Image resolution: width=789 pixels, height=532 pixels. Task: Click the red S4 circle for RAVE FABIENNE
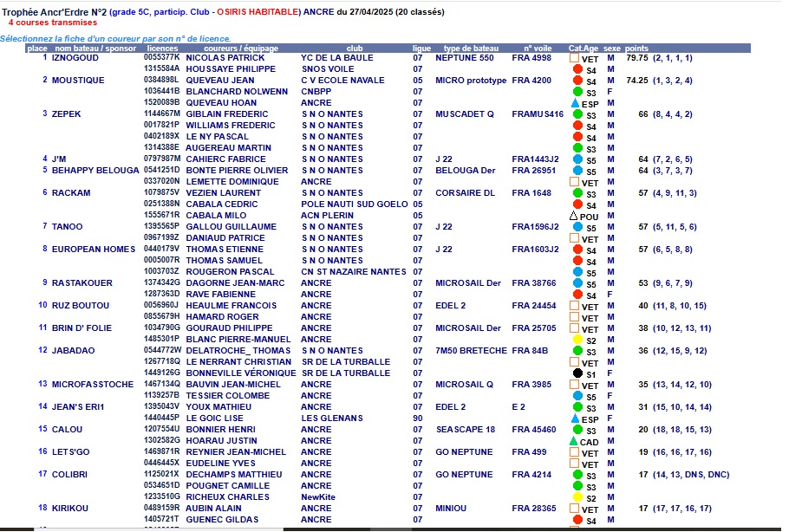point(577,294)
